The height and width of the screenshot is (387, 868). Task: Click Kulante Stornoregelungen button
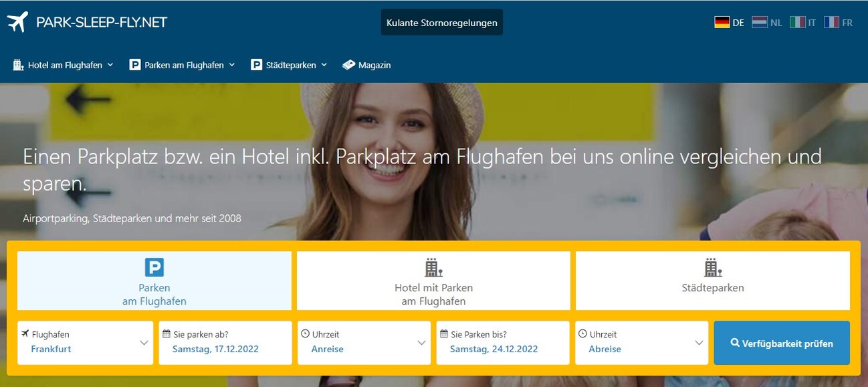(442, 23)
